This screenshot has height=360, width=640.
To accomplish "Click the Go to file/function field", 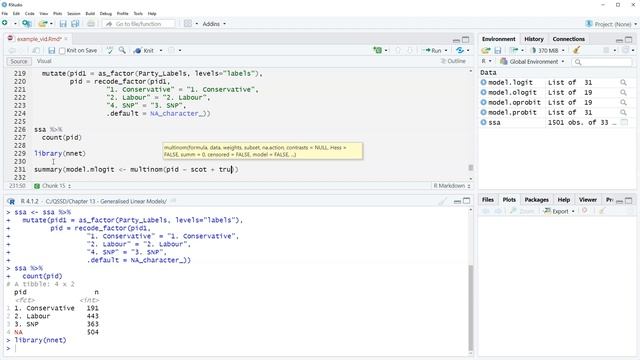I will tap(139, 24).
